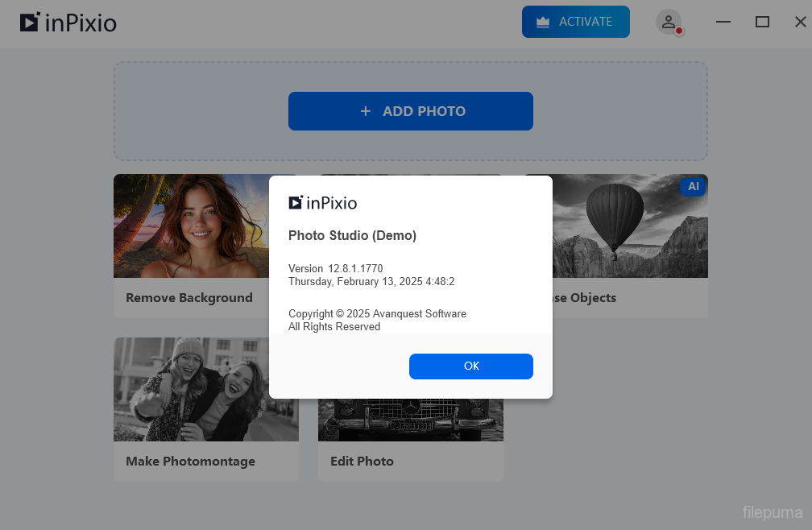Open the user account profile icon

point(669,22)
